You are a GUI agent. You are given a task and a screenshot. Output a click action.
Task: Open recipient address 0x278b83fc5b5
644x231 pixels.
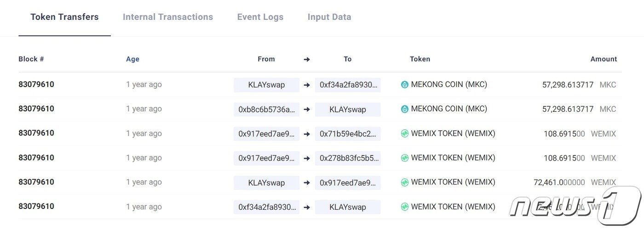(x=348, y=158)
